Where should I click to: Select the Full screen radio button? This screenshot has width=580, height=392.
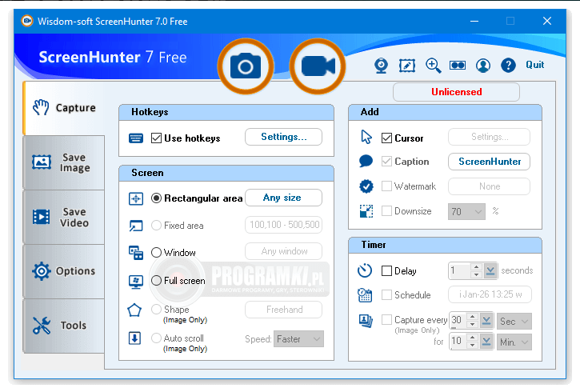tap(157, 280)
